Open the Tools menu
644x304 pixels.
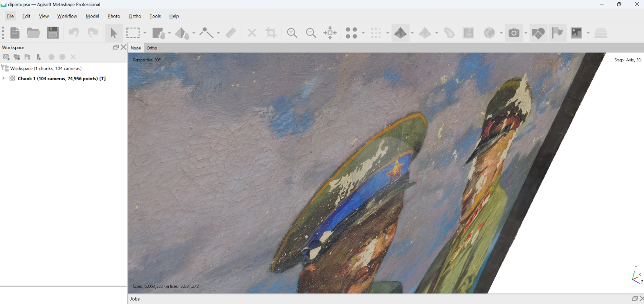pyautogui.click(x=155, y=16)
